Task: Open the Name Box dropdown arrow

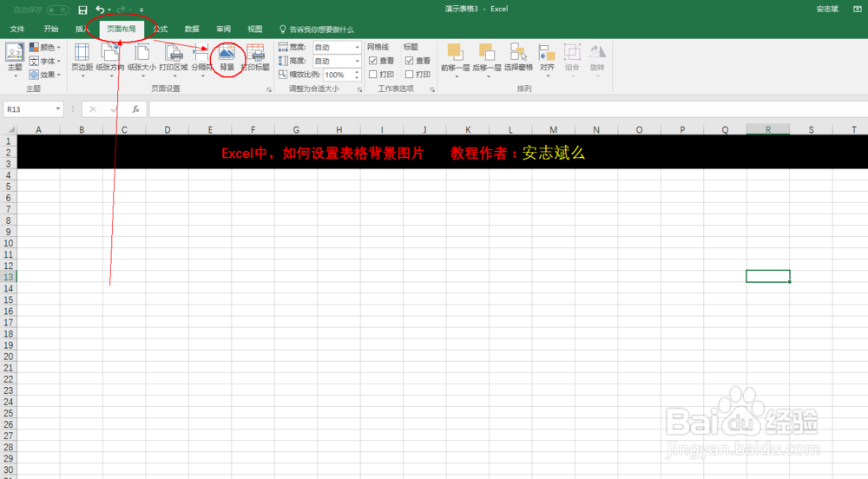Action: [x=57, y=109]
